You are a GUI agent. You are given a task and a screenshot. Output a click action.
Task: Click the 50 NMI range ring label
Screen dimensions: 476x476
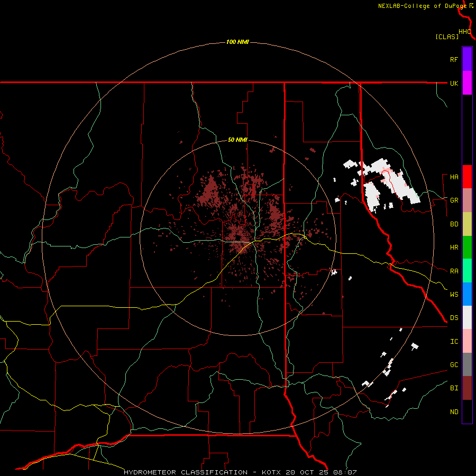tap(237, 140)
